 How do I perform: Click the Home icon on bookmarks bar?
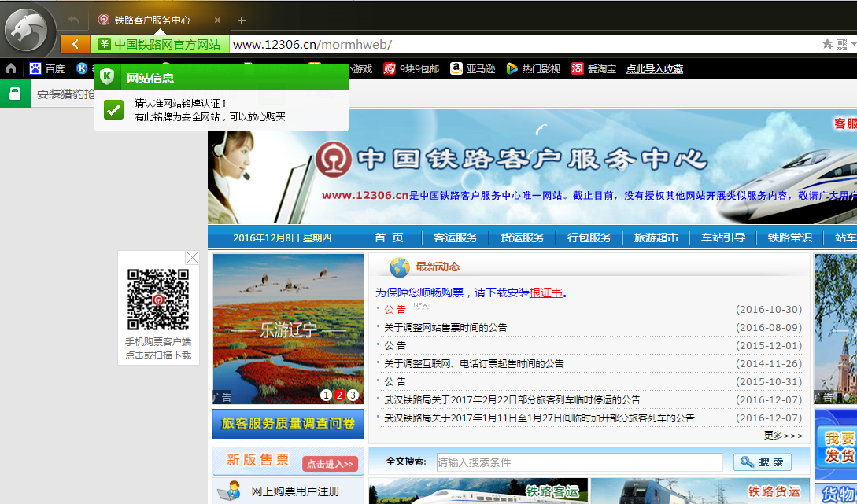9,69
